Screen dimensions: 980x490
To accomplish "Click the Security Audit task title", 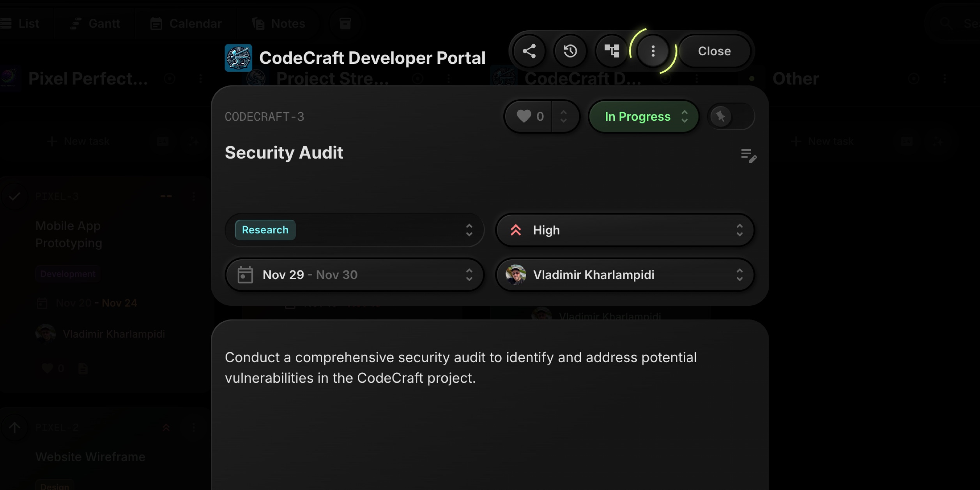I will tap(284, 152).
